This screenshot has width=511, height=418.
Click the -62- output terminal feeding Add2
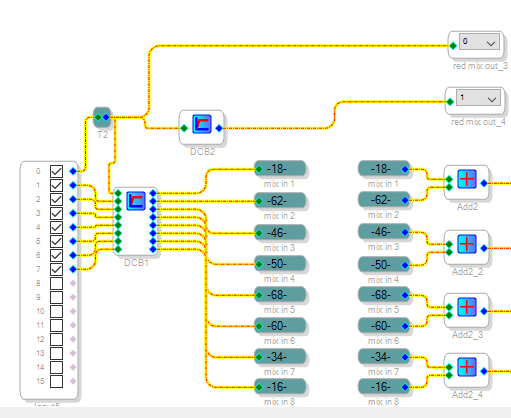pos(384,200)
